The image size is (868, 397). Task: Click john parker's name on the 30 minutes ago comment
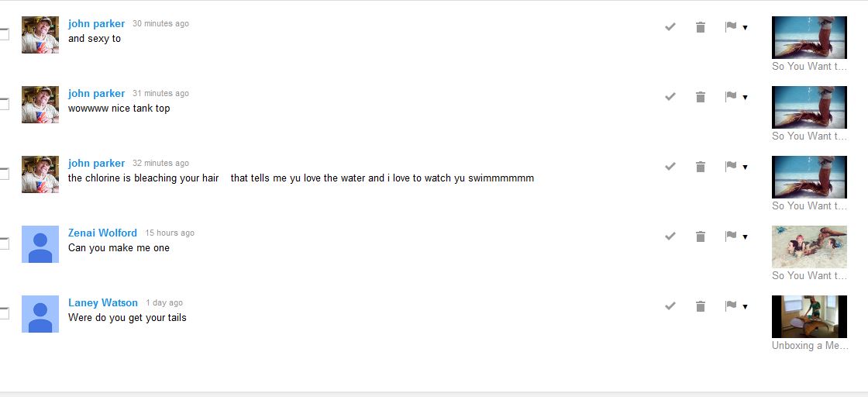(x=96, y=23)
